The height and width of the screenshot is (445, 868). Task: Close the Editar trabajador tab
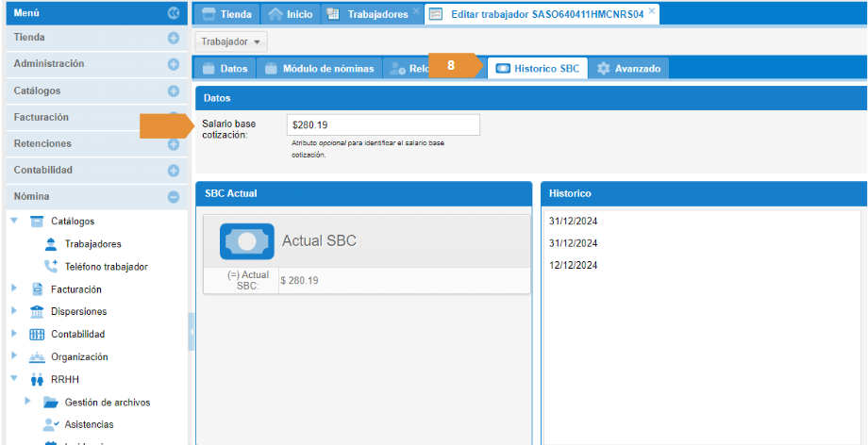click(x=651, y=11)
